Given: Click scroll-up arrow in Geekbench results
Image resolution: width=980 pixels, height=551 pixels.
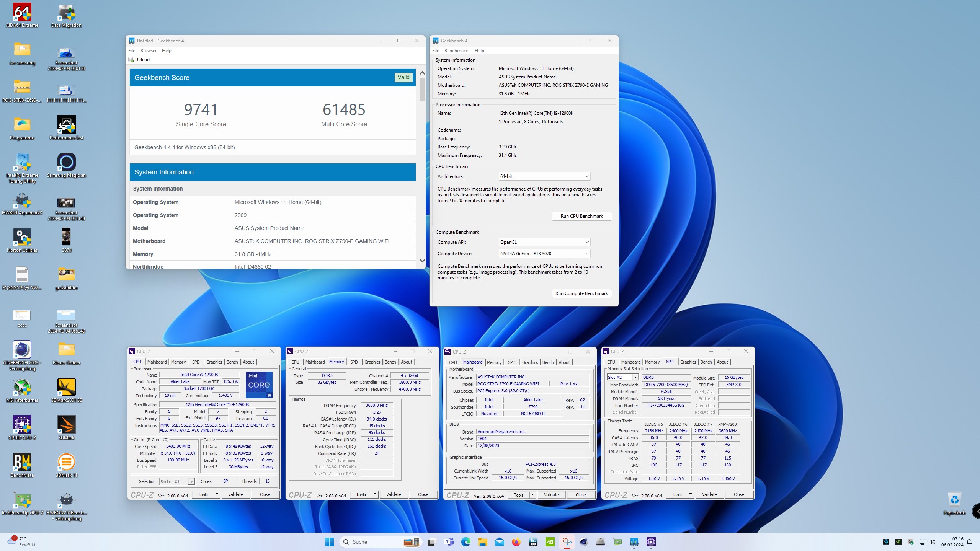Looking at the screenshot, I should pos(422,73).
